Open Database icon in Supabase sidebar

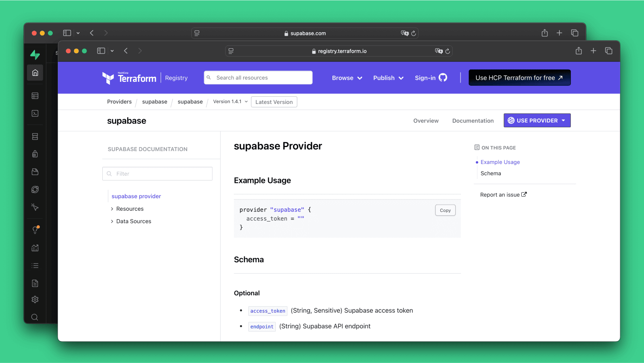click(x=35, y=137)
